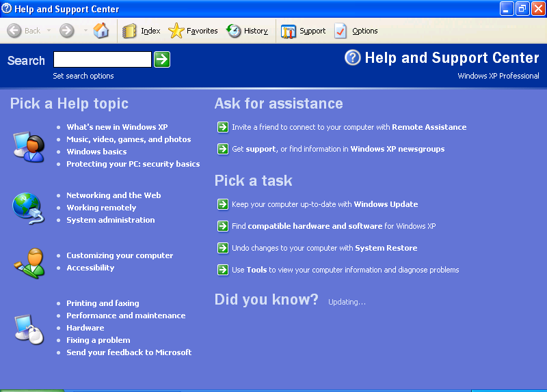Screen dimensions: 547x392
Task: Click the Options checklist icon
Action: pyautogui.click(x=341, y=31)
